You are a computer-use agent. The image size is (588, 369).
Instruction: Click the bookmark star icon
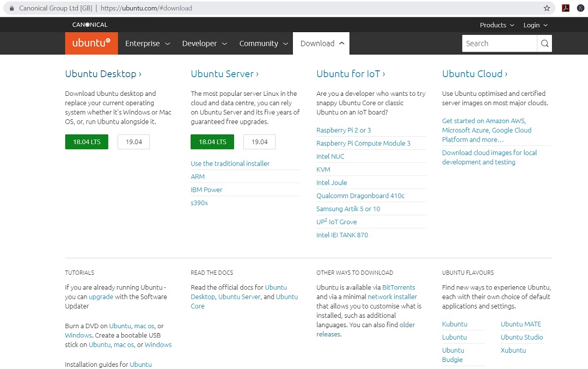(x=547, y=8)
